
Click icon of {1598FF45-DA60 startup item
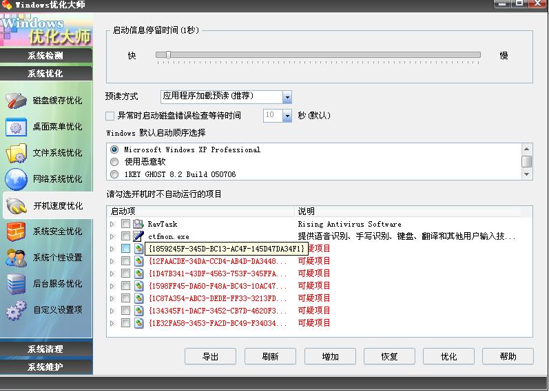pyautogui.click(x=139, y=286)
